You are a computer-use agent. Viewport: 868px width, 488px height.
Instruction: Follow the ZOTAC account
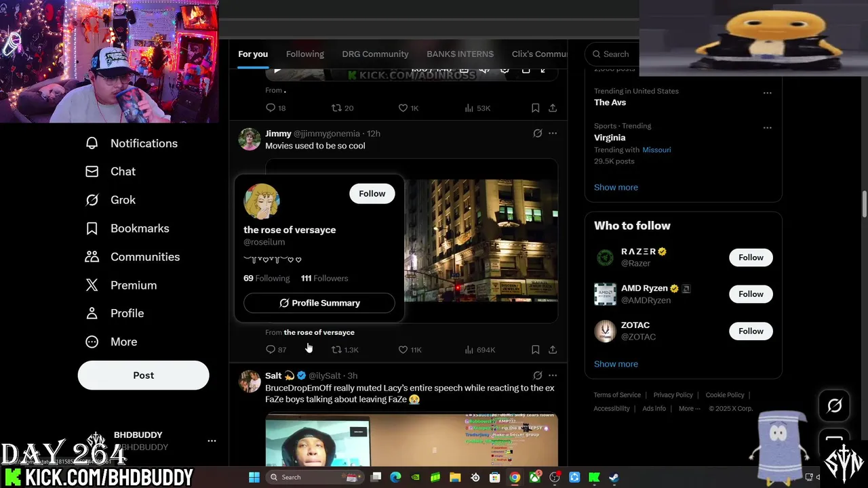point(751,331)
